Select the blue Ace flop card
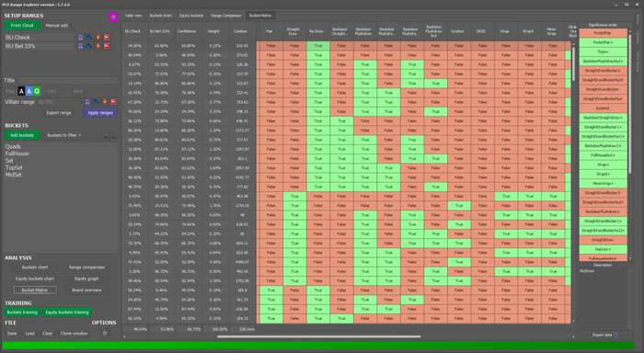 click(29, 91)
